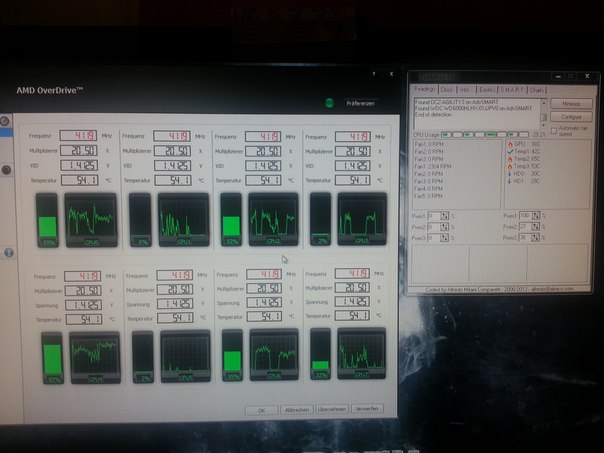This screenshot has height=453, width=604.
Task: Open the Info tab in SpeedFan
Action: [x=465, y=89]
